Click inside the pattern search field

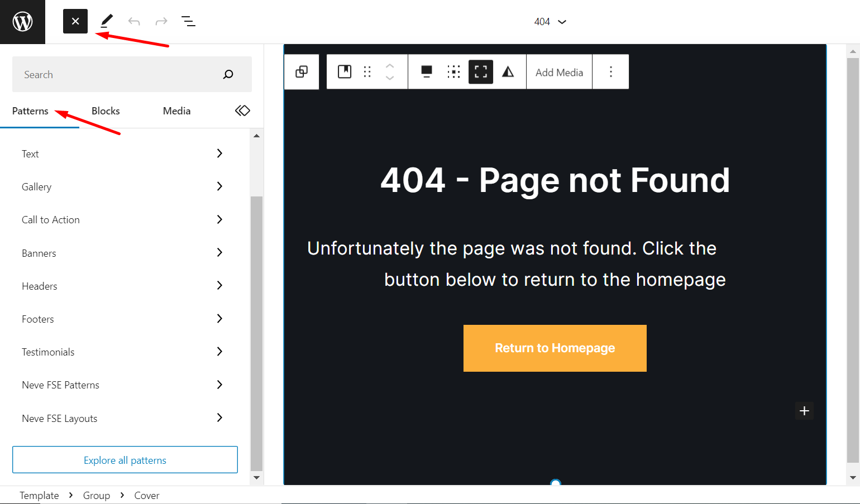112,74
